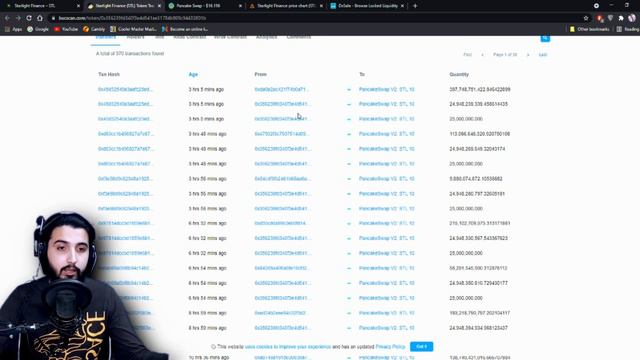
Task: Open the Cooler Master bookmark
Action: click(x=133, y=29)
